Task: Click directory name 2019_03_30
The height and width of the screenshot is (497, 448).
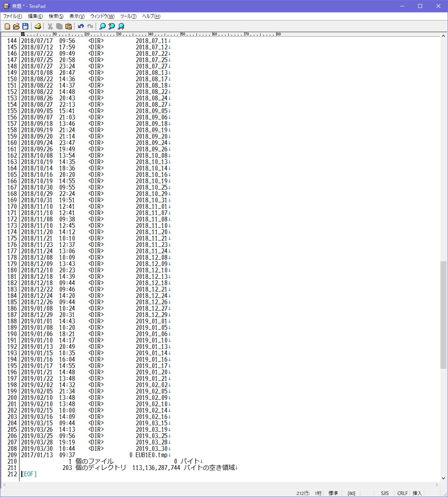Action: click(x=151, y=448)
